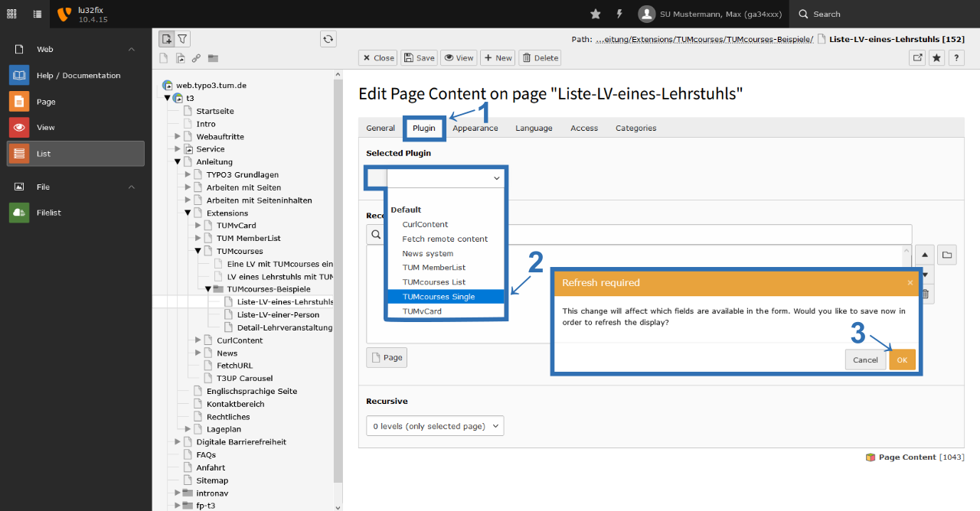Choose TUMvCard plugin option
The image size is (980, 511).
[446, 311]
